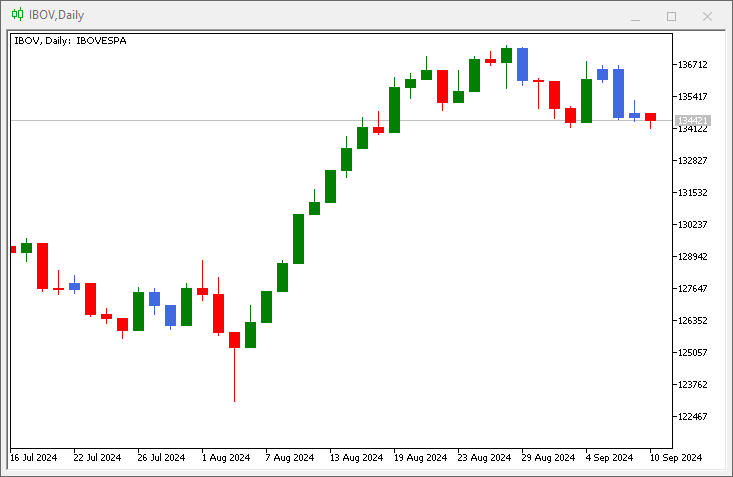Click the 136712 price scale value
The image size is (733, 477).
coord(693,65)
